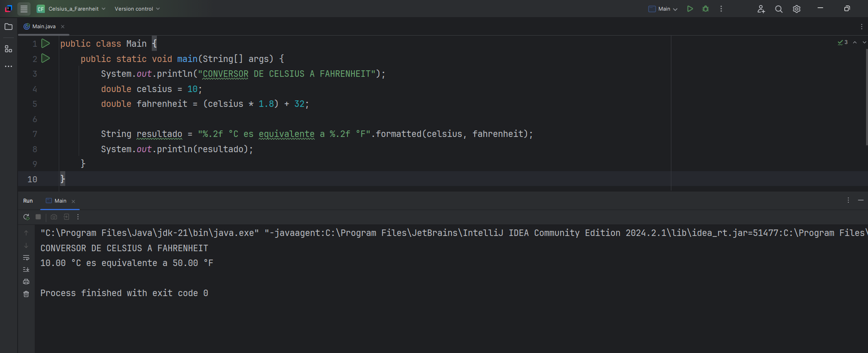Image resolution: width=868 pixels, height=353 pixels.
Task: Click the exit icon in Run toolbar
Action: pyautogui.click(x=66, y=217)
